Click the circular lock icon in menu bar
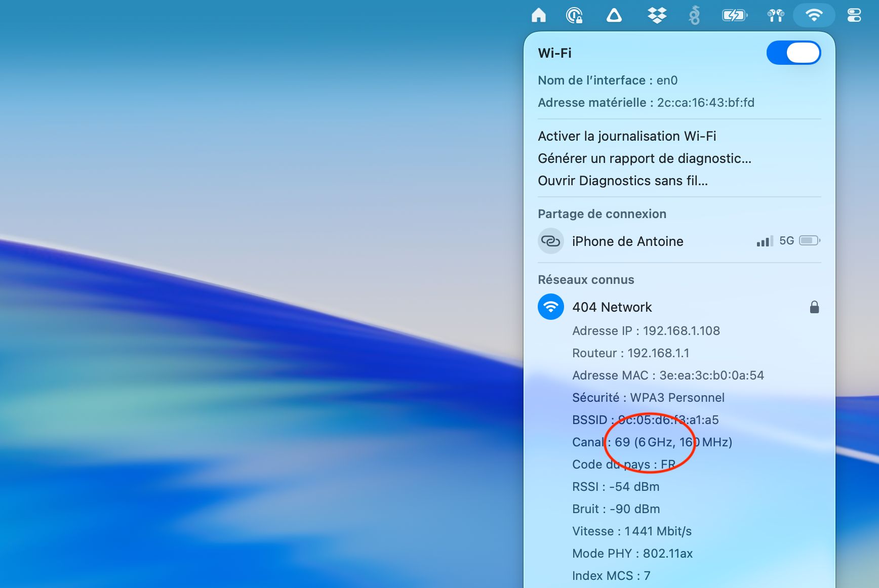This screenshot has width=879, height=588. click(x=574, y=16)
